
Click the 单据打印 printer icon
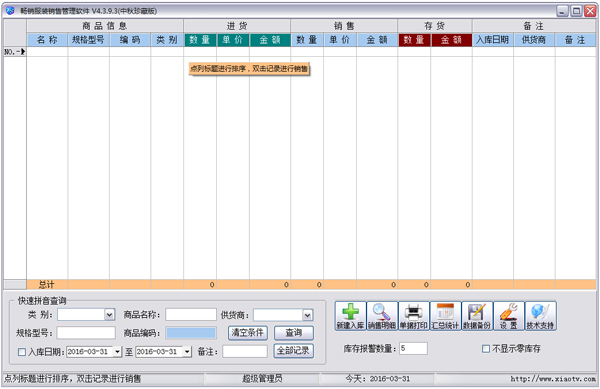click(414, 316)
